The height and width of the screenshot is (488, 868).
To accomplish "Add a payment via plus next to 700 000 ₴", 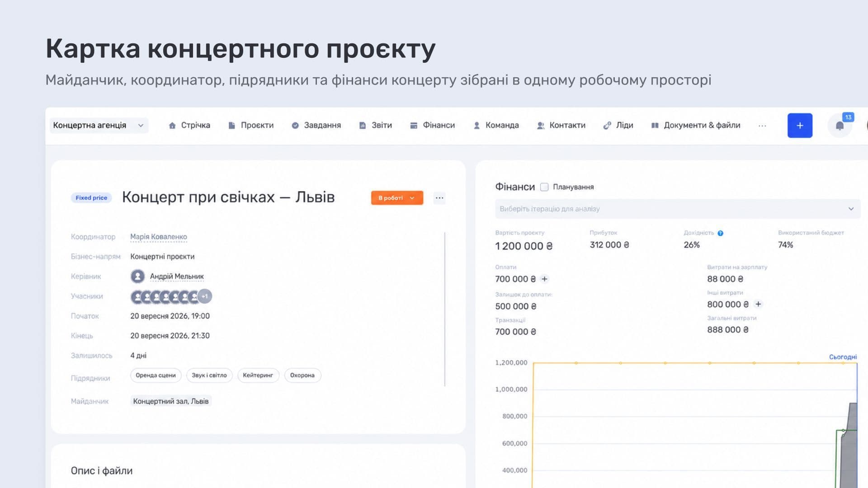I will click(x=544, y=279).
